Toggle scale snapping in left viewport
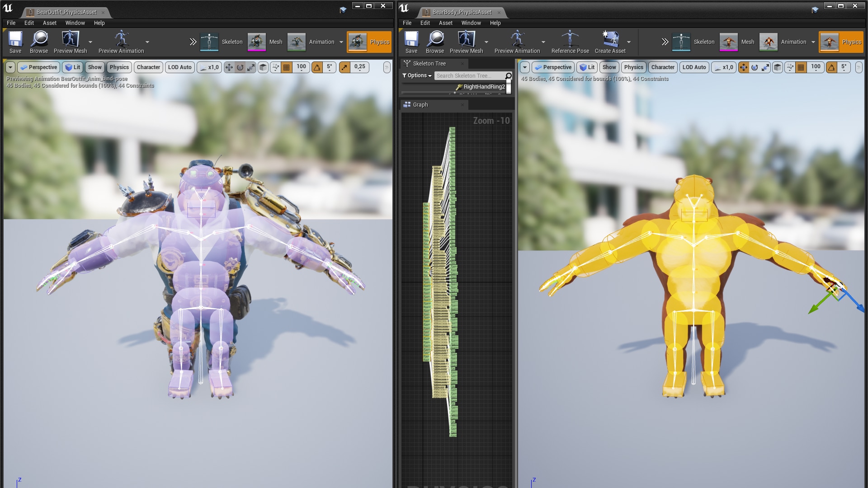This screenshot has width=868, height=488. point(344,67)
